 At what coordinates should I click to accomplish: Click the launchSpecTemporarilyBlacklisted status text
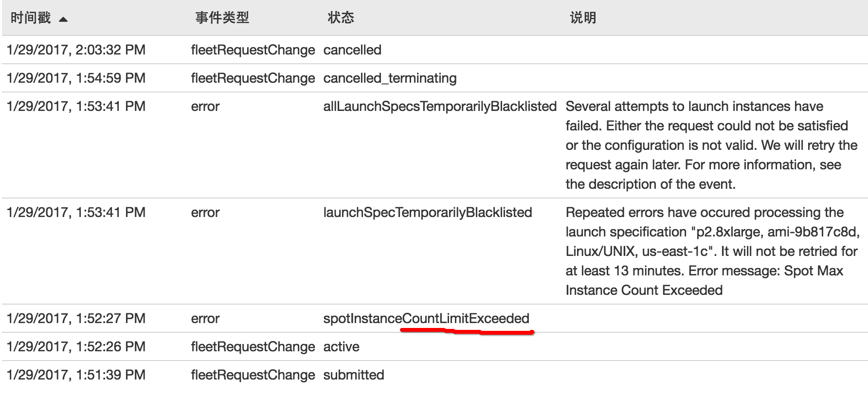428,213
